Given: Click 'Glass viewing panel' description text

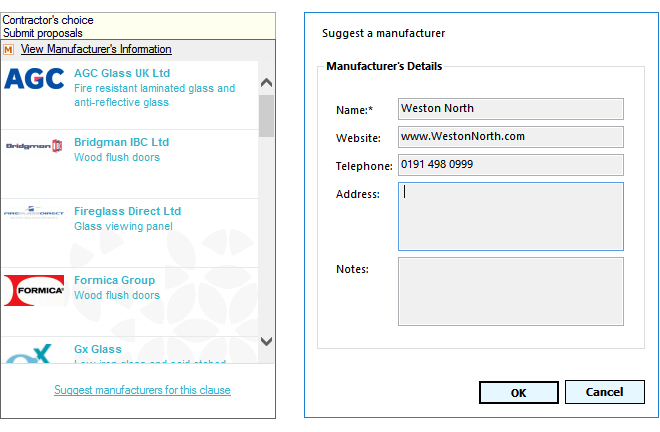Looking at the screenshot, I should (x=123, y=226).
